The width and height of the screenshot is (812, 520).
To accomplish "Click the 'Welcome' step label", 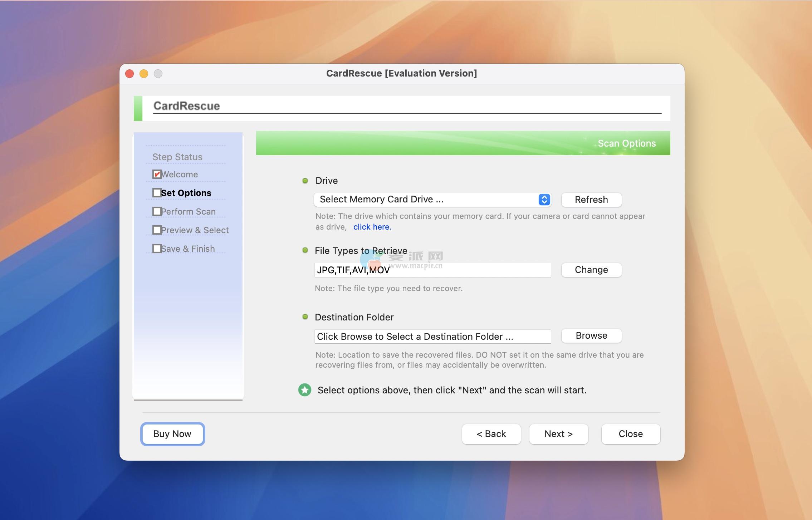I will pyautogui.click(x=180, y=175).
